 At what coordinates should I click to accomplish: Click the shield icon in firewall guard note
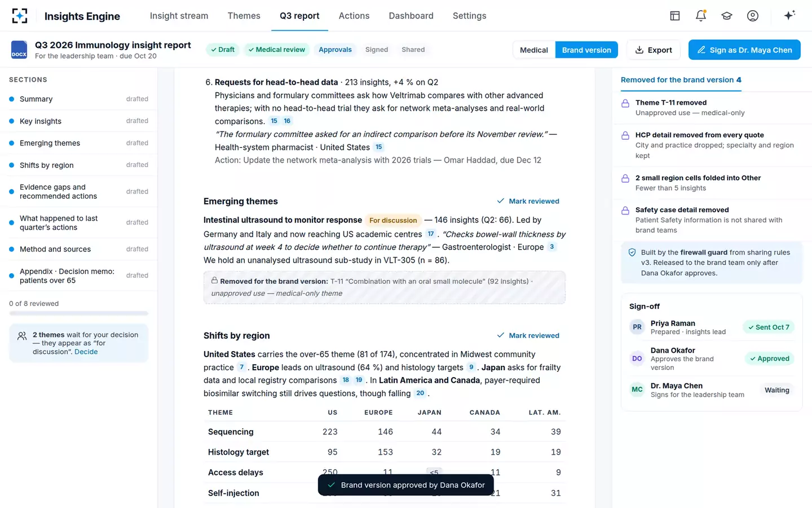[632, 253]
